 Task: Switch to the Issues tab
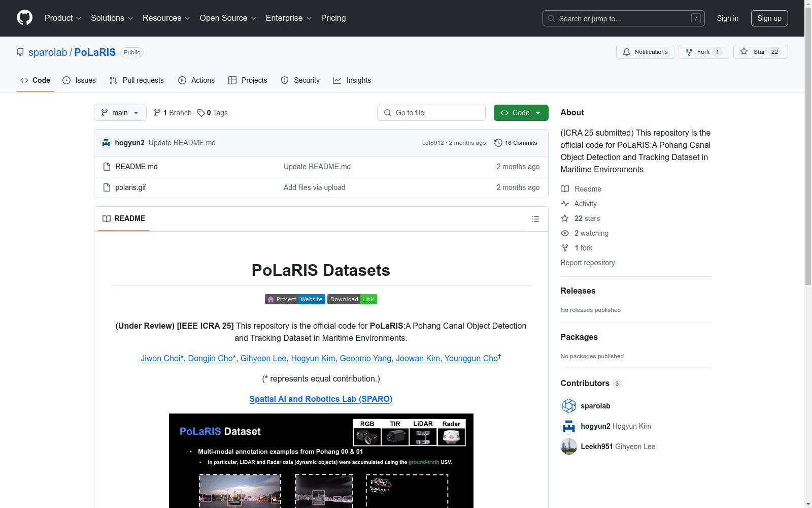click(x=79, y=80)
